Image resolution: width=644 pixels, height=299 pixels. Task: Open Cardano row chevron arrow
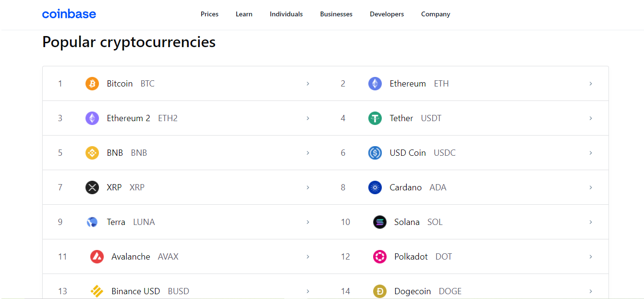(x=591, y=187)
